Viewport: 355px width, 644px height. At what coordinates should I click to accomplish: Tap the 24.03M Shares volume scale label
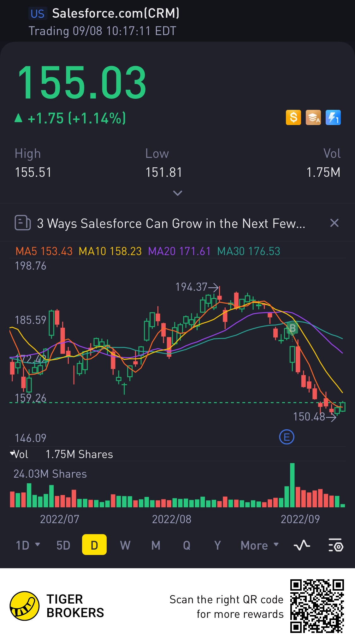point(50,474)
